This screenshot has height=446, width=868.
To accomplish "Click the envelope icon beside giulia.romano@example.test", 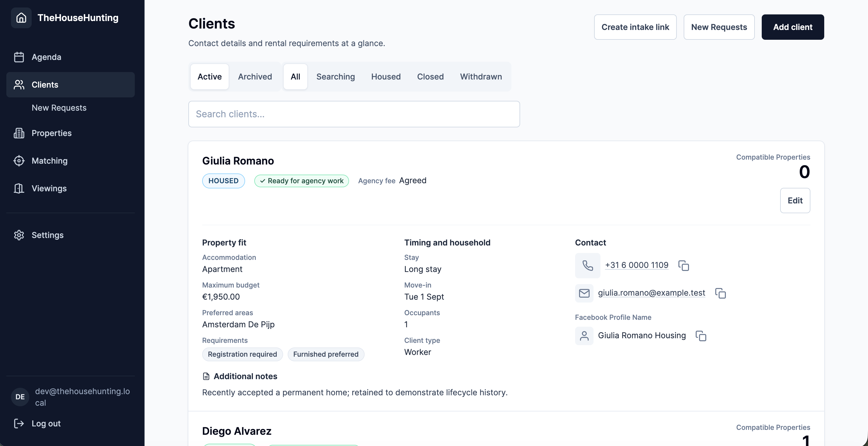I will (x=584, y=293).
